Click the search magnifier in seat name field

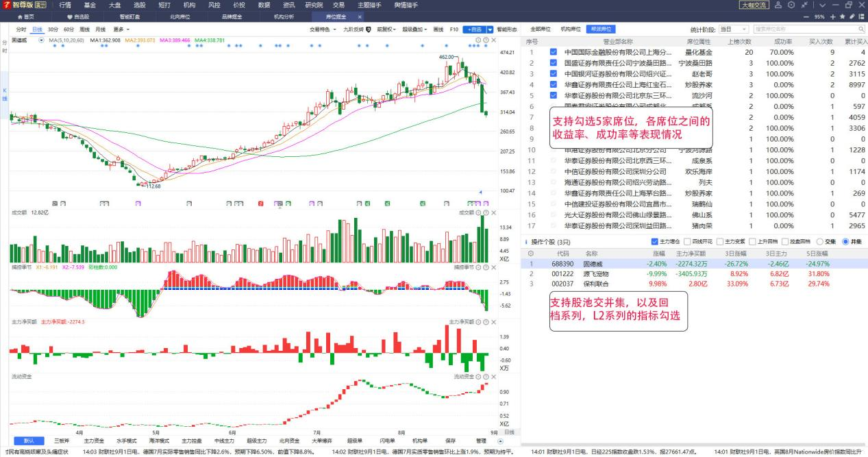tap(860, 29)
